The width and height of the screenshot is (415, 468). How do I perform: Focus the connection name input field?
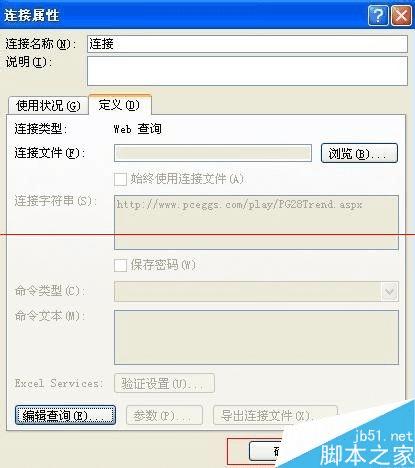[247, 44]
